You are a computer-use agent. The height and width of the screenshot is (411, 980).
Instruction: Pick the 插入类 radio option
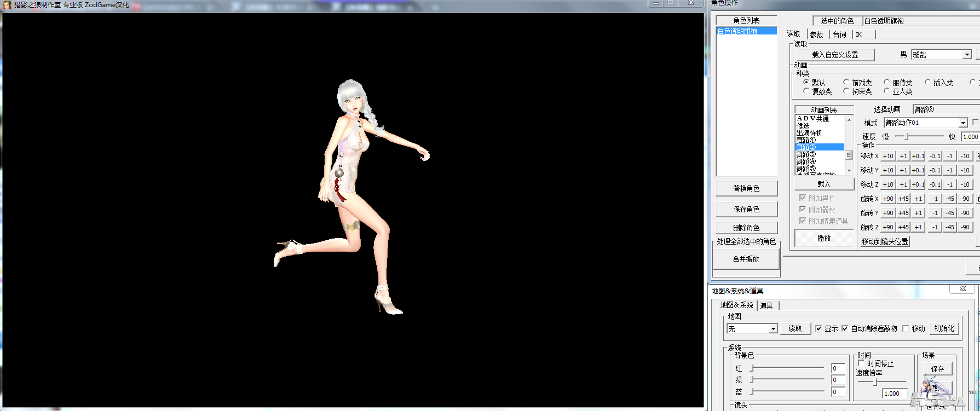click(927, 82)
